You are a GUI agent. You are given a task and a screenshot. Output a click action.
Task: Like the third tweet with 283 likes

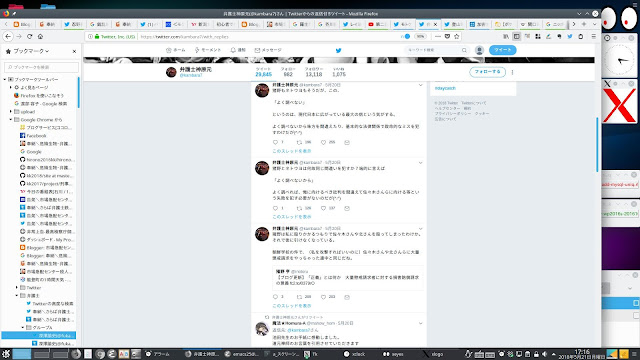(323, 297)
